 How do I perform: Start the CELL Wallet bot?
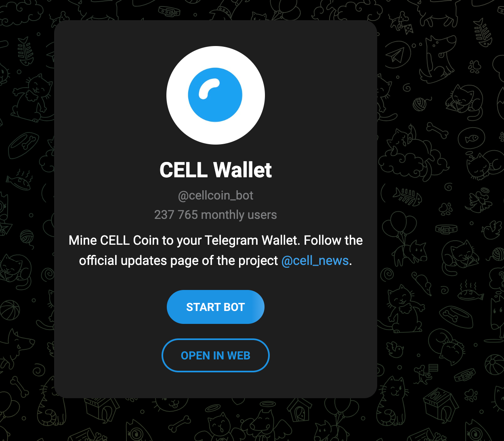coord(216,307)
